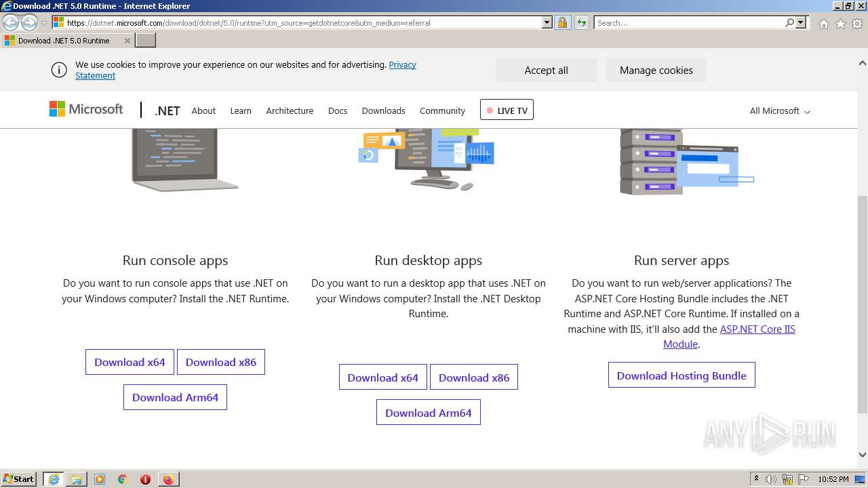The height and width of the screenshot is (488, 868).
Task: Select the Download .NET 5.0 Runtime tab
Action: point(67,41)
